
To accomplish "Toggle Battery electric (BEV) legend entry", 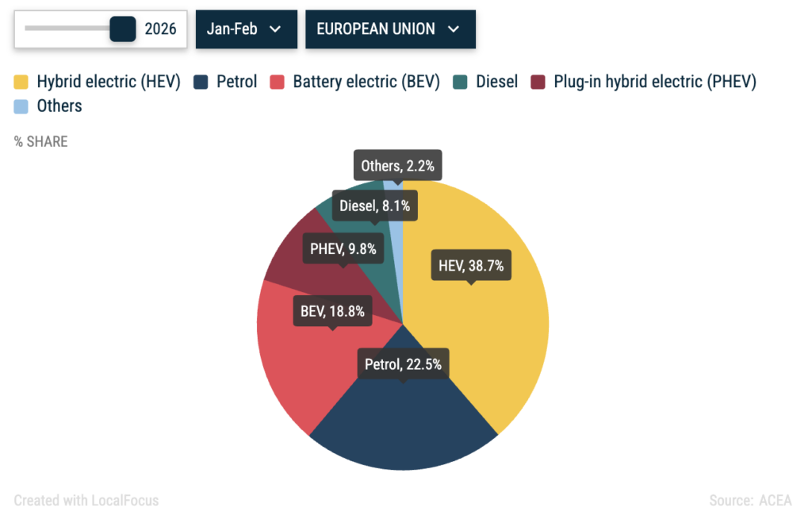I will (x=355, y=82).
